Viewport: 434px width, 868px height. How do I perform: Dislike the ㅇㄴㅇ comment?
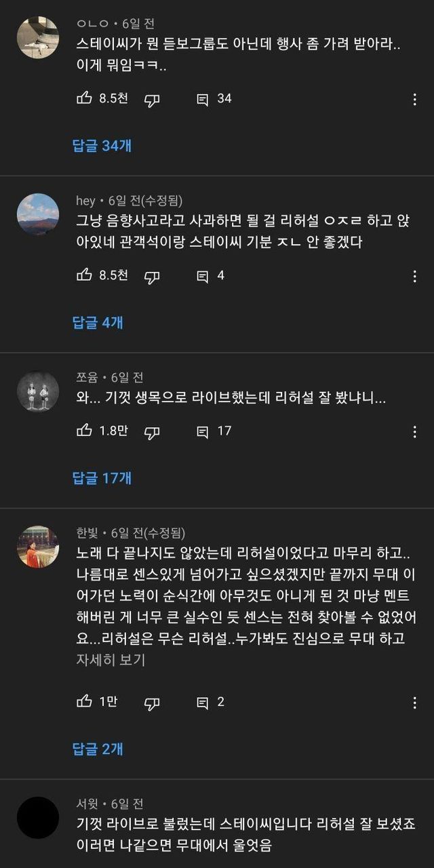[x=152, y=100]
